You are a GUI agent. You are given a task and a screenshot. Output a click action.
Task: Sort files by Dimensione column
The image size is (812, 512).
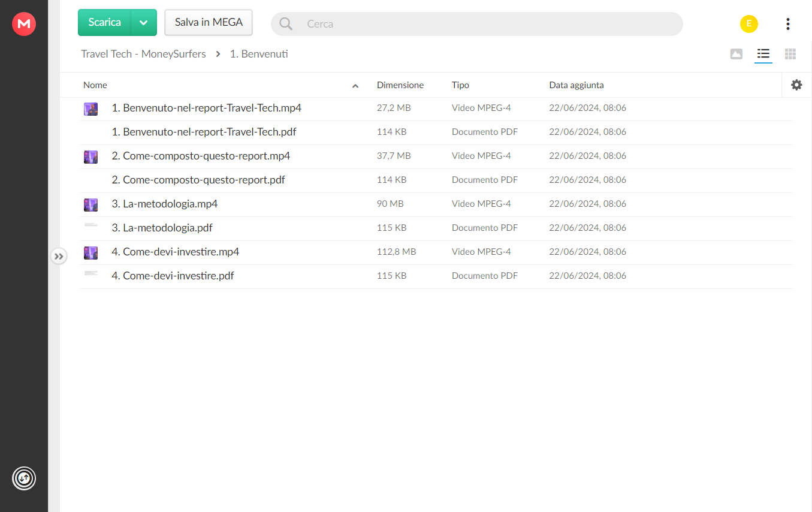click(x=400, y=85)
